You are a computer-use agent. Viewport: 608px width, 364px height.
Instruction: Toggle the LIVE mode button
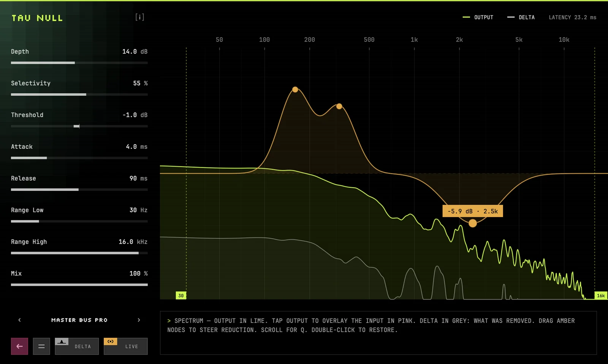point(126,346)
